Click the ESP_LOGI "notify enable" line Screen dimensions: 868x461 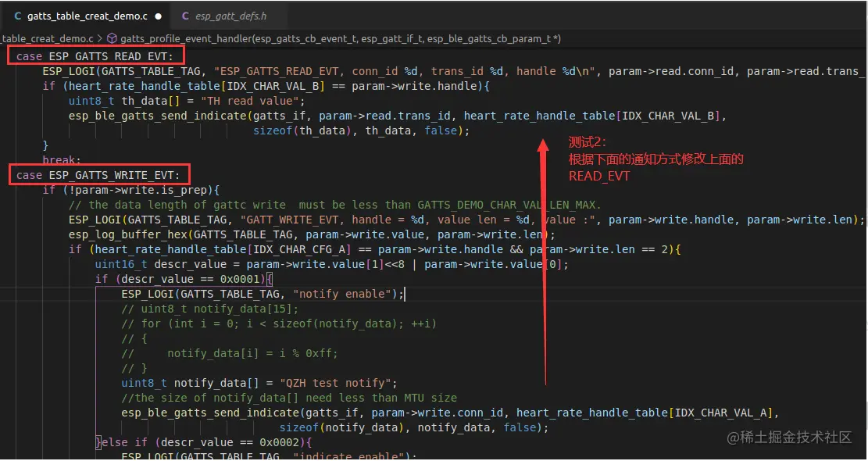(263, 294)
